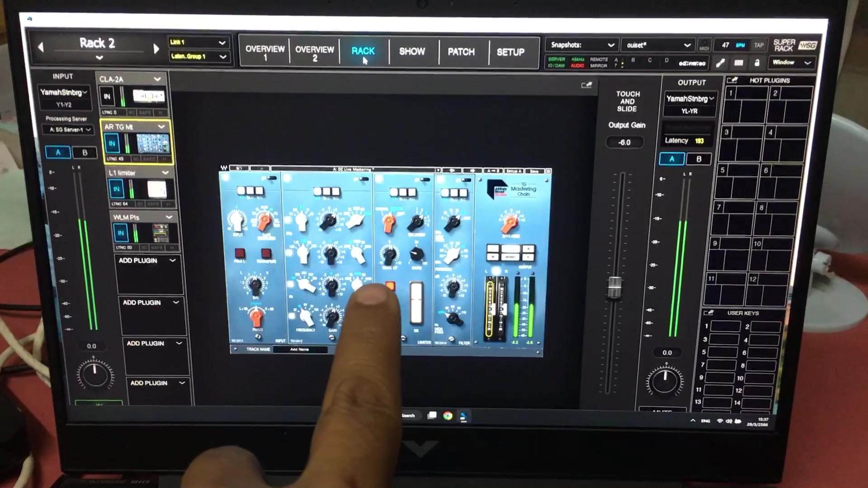Click the Touch and Slide fader handle
Image resolution: width=868 pixels, height=488 pixels.
pyautogui.click(x=614, y=287)
